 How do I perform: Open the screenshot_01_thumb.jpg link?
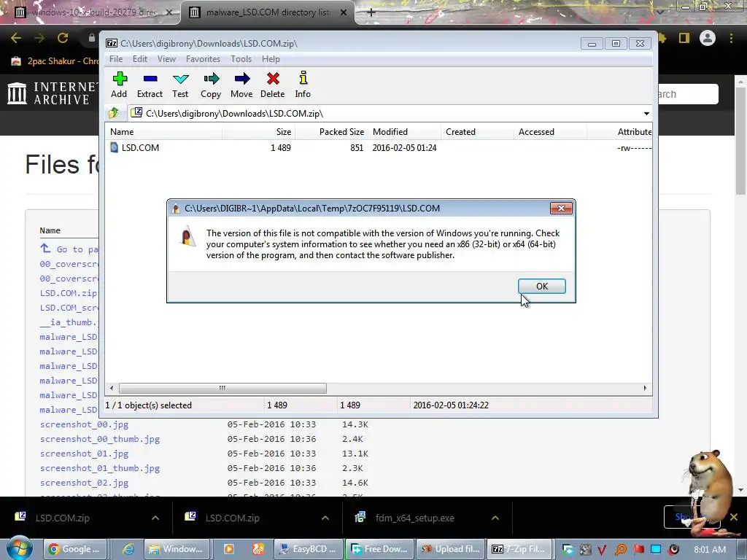click(x=99, y=468)
